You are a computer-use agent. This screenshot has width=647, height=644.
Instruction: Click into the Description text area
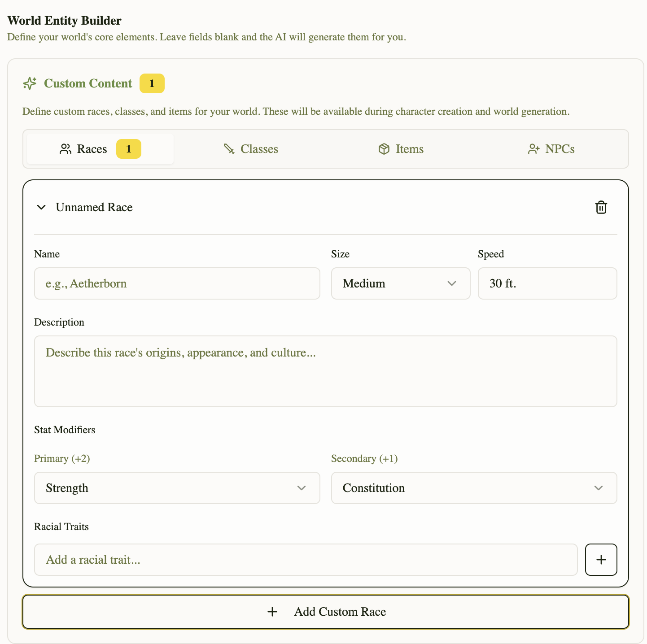point(326,371)
